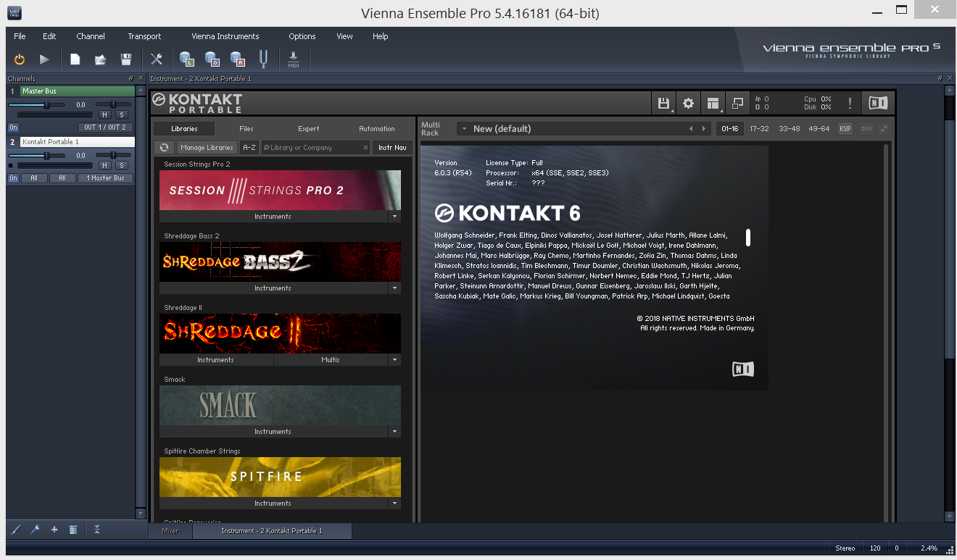Expand Shreddage Bass 2 dropdown arrow
Viewport: 957px width, 560px height.
click(394, 288)
